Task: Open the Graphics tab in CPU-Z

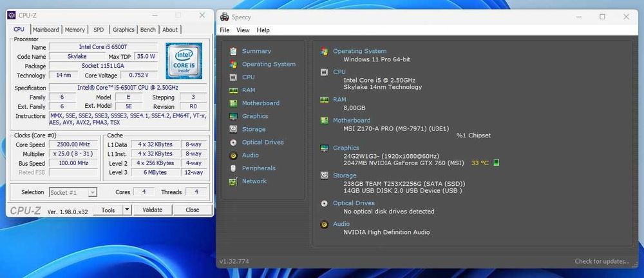Action: pyautogui.click(x=124, y=30)
